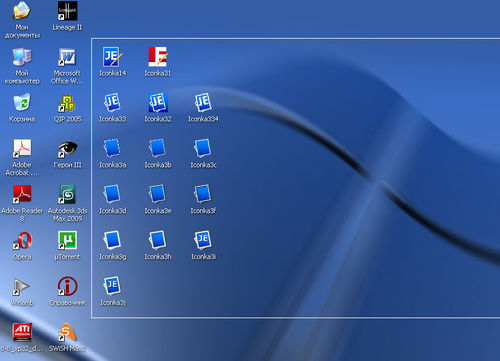Click the Справочник info icon
Image resolution: width=500 pixels, height=361 pixels.
pyautogui.click(x=67, y=286)
